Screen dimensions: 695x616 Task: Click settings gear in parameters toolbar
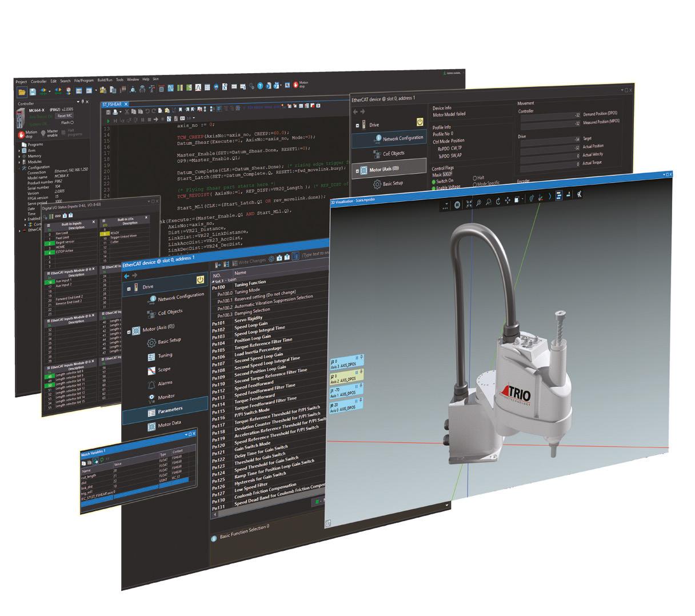(271, 259)
